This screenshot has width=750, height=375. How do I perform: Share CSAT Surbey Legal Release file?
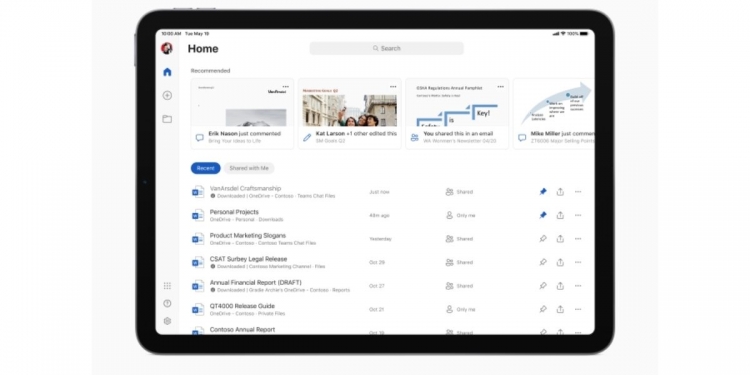(560, 262)
